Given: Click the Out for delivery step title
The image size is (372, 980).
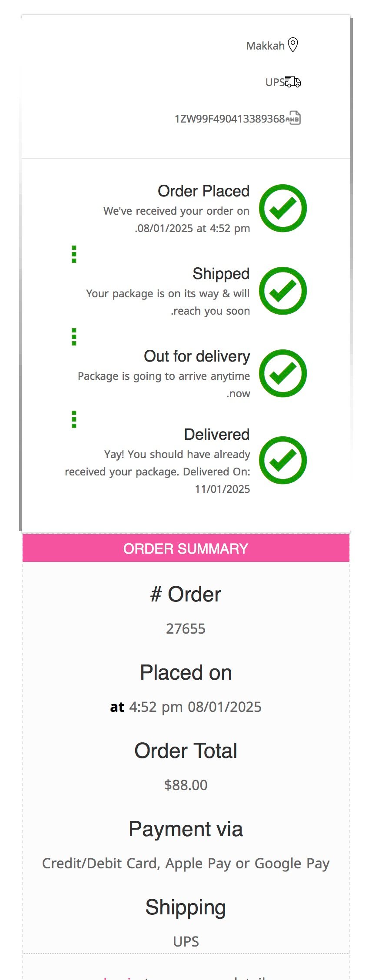Looking at the screenshot, I should (197, 356).
